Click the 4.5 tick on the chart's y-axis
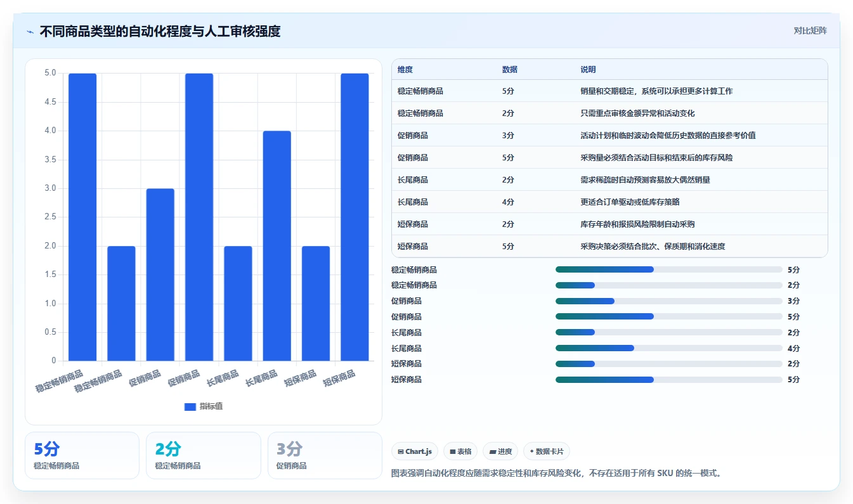Screen dimensions: 853x504 pos(50,102)
